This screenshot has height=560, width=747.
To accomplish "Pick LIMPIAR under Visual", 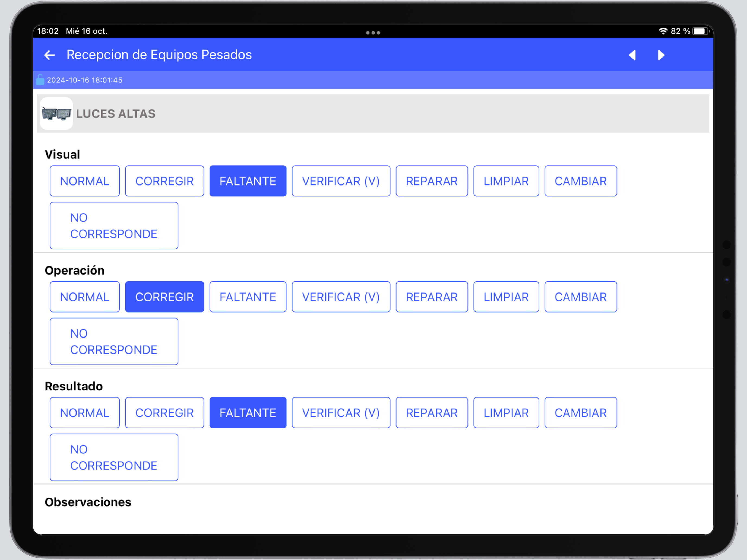I will (x=506, y=181).
